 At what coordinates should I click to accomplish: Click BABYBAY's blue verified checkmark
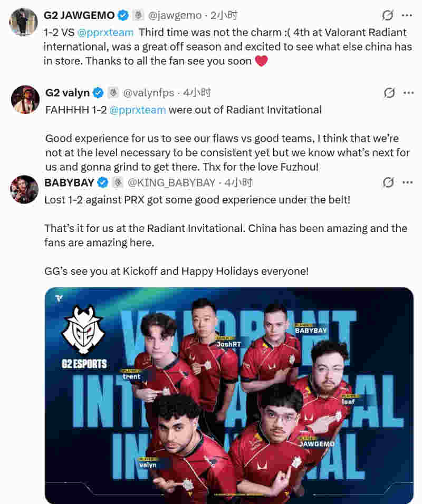coord(103,182)
